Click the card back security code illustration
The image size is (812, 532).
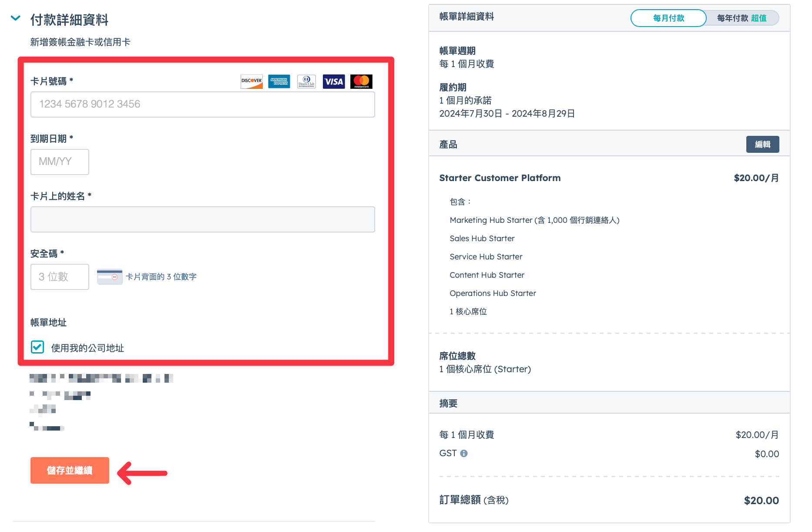click(110, 277)
